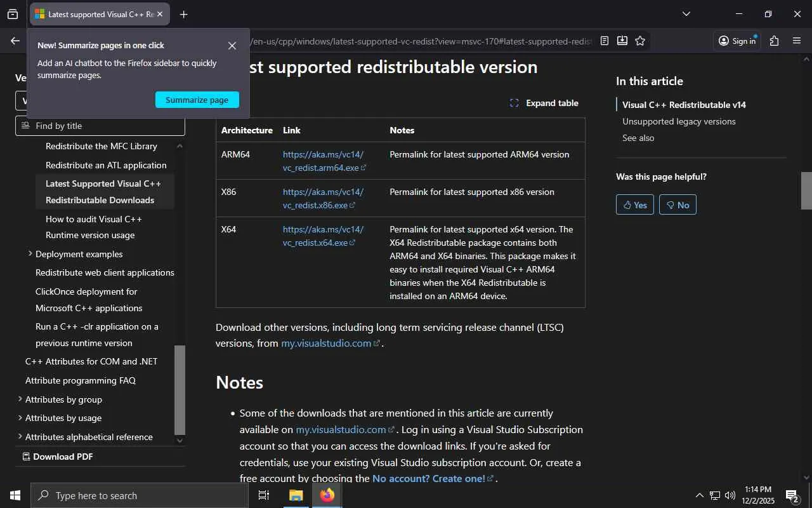Screen dimensions: 812x508
Task: Click the page vertical scrollbar thumb
Action: [807, 190]
